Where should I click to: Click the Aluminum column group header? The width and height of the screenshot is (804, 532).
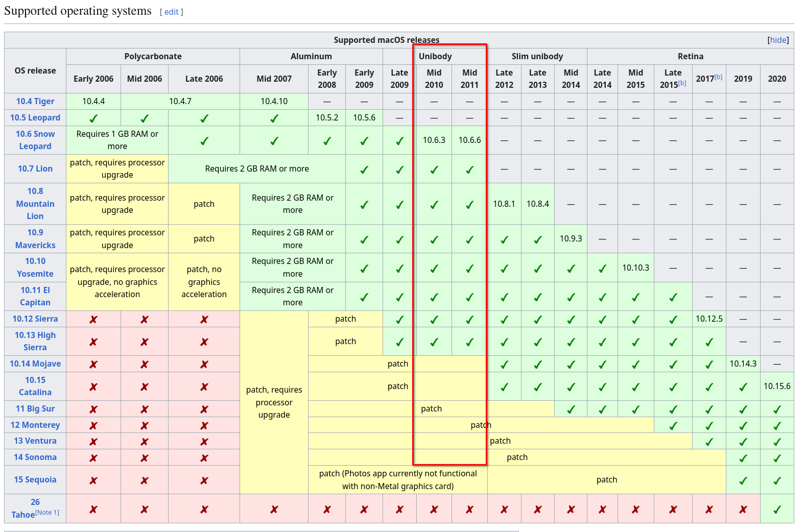click(x=311, y=56)
